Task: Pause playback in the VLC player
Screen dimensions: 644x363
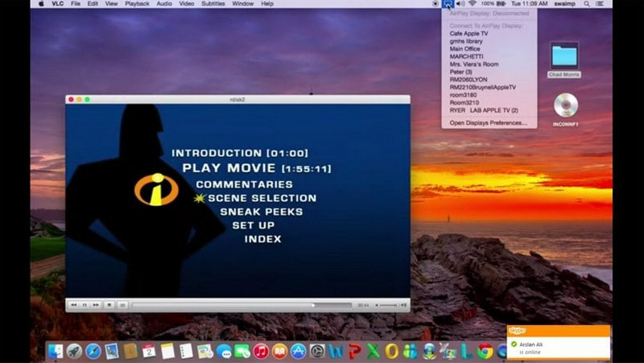Action: 85,305
